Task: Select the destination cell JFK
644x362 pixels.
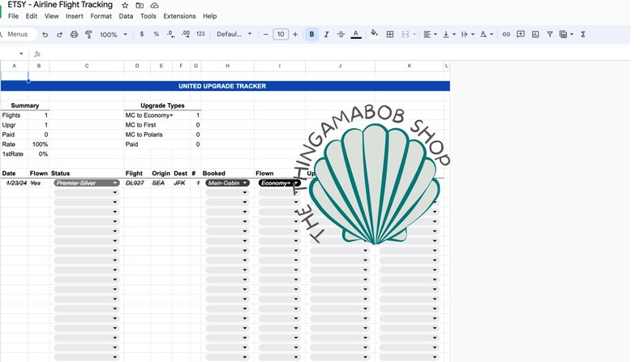Action: [181, 183]
